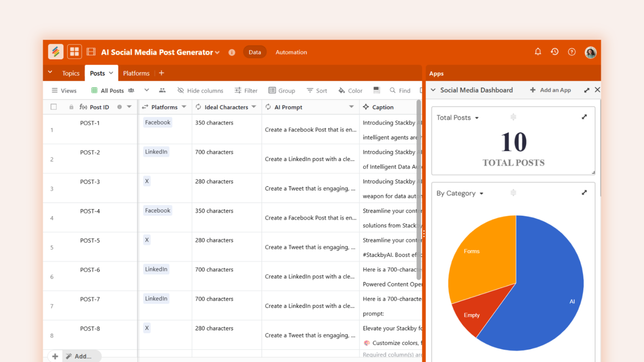644x362 pixels.
Task: Open the Filter option
Action: [x=246, y=90]
